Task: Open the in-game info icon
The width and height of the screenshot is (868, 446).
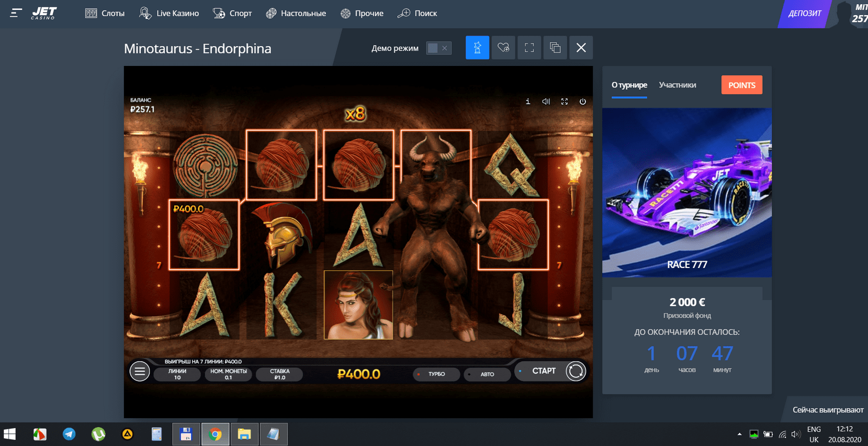Action: (x=527, y=102)
